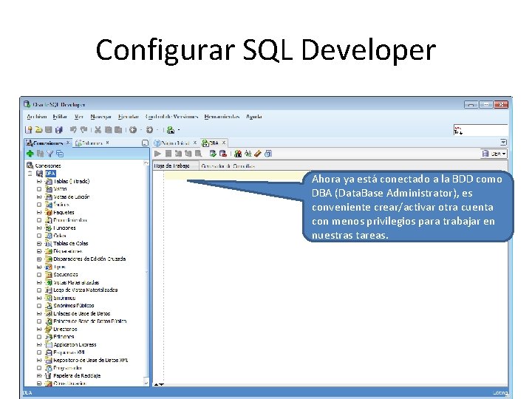Open the Editar menu
This screenshot has height=399, width=532.
click(60, 117)
